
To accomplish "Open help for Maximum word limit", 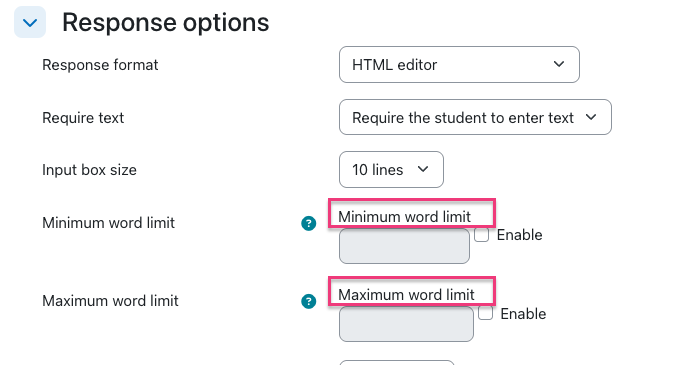I will (308, 301).
